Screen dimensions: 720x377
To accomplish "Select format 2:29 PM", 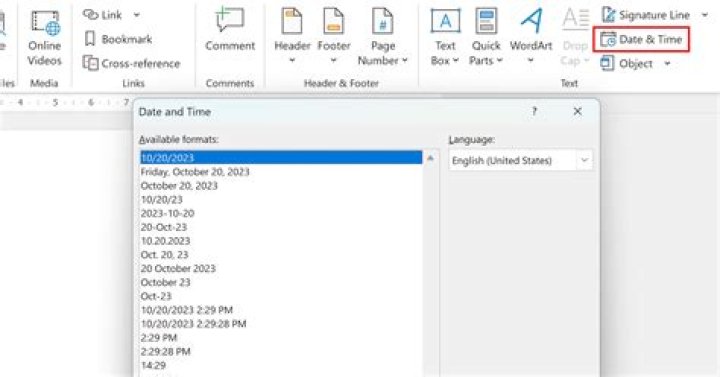I will click(x=281, y=338).
